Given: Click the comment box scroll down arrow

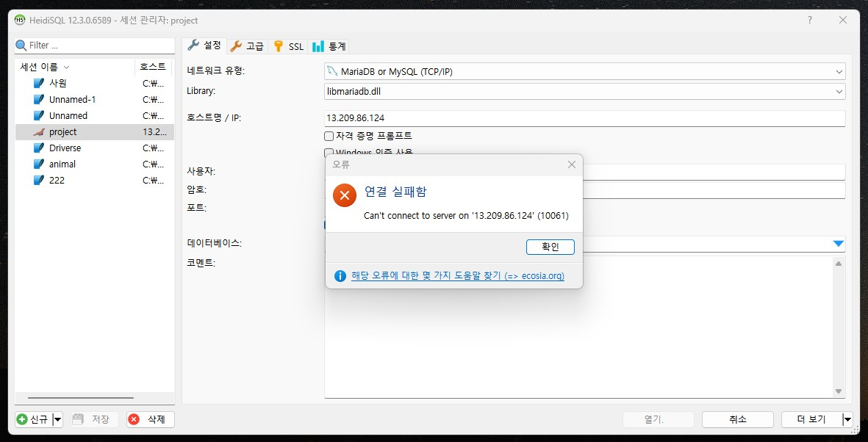Looking at the screenshot, I should point(839,391).
